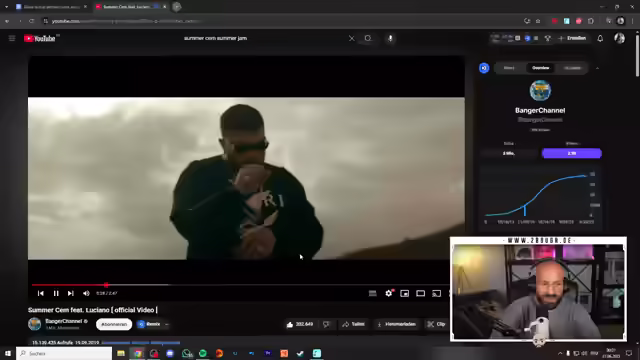The width and height of the screenshot is (640, 360).
Task: Open Premiere Pro from the taskbar
Action: pyautogui.click(x=268, y=353)
